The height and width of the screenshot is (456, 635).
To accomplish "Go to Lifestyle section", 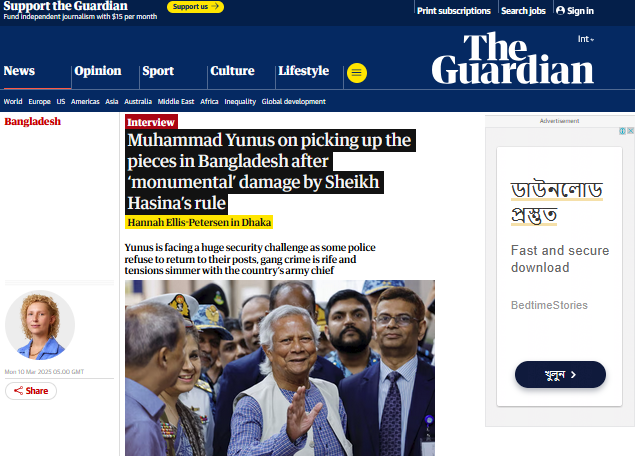I will click(304, 71).
